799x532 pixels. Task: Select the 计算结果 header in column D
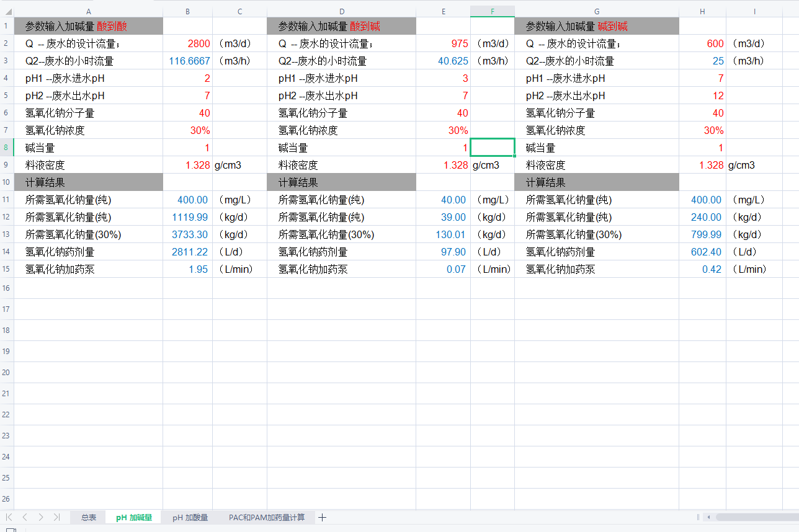point(341,182)
